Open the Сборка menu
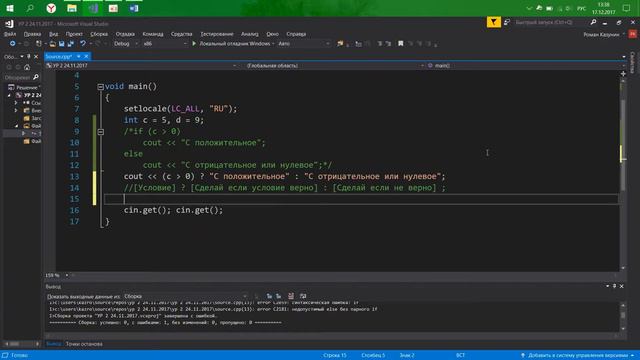 point(99,34)
